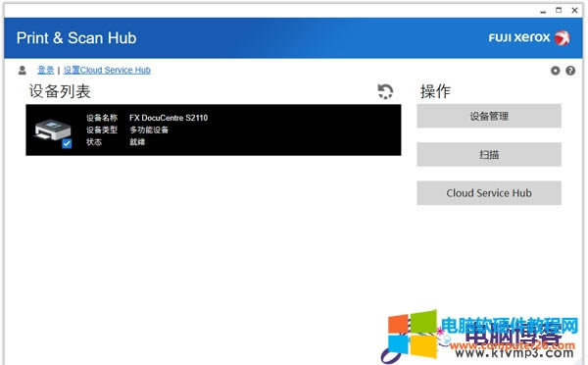The image size is (588, 365).
Task: Toggle the blue checkbox on the printer
Action: click(x=67, y=143)
